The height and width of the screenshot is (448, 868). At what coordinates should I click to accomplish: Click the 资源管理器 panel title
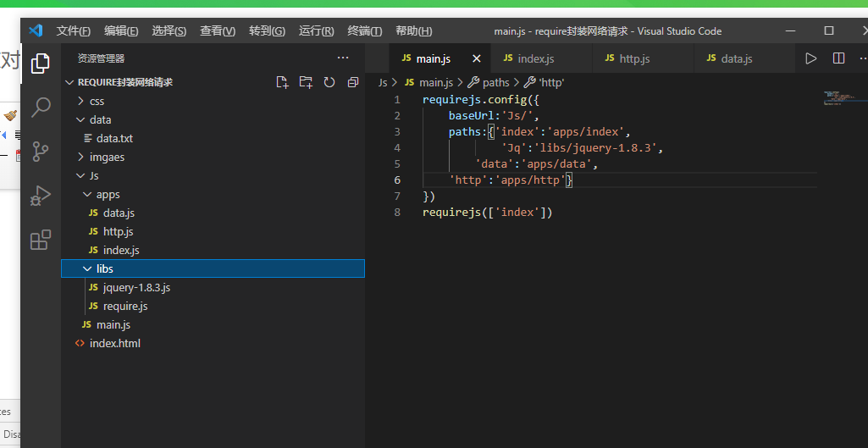102,58
